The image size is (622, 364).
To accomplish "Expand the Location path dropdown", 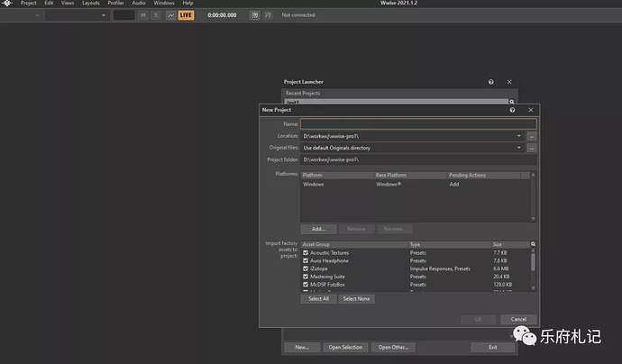I will [x=520, y=135].
